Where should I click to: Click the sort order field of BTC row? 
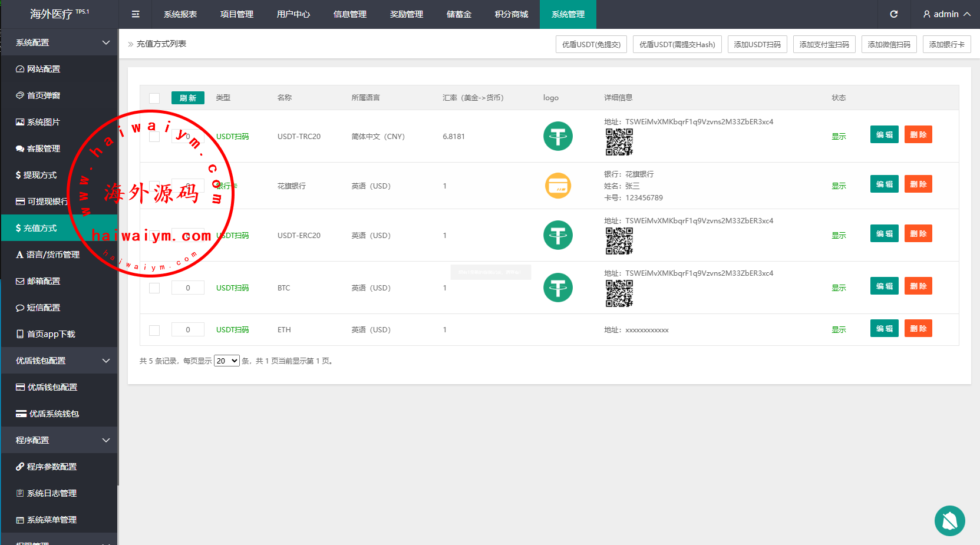pyautogui.click(x=188, y=288)
